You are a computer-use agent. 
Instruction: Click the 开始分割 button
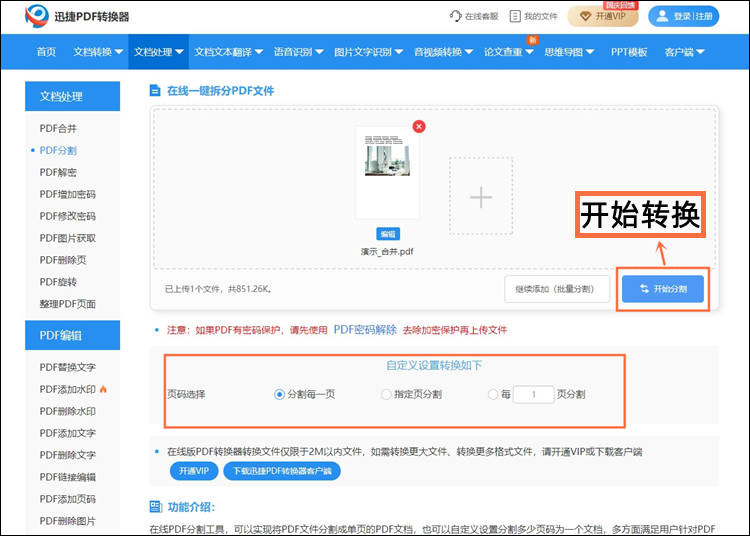(x=662, y=289)
